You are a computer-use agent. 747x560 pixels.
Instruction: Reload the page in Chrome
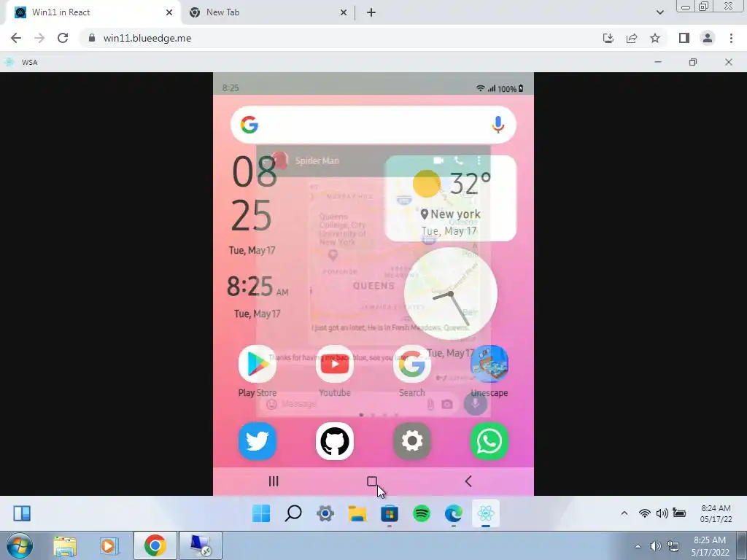pyautogui.click(x=63, y=38)
